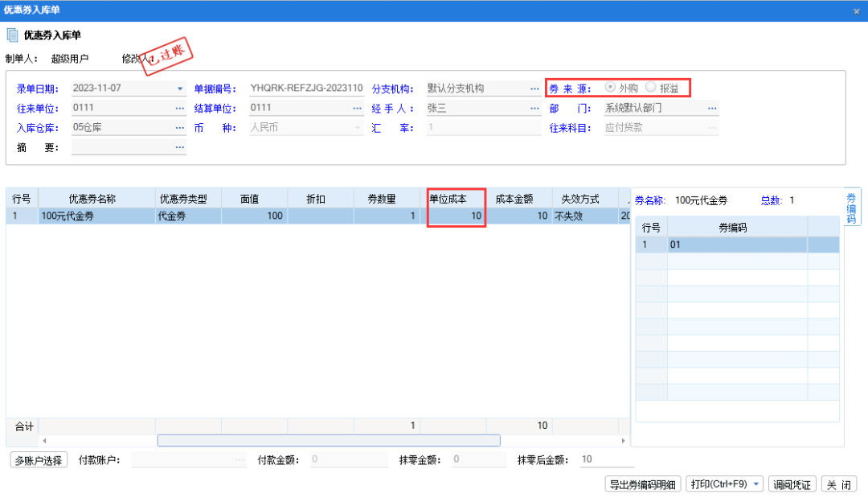Click the 导出券编码明细 button
The height and width of the screenshot is (502, 868).
point(642,484)
